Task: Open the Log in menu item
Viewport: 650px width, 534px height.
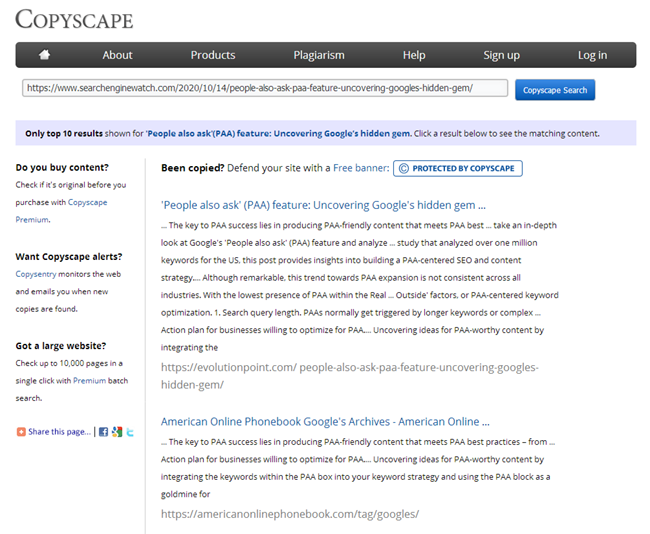Action: (592, 55)
